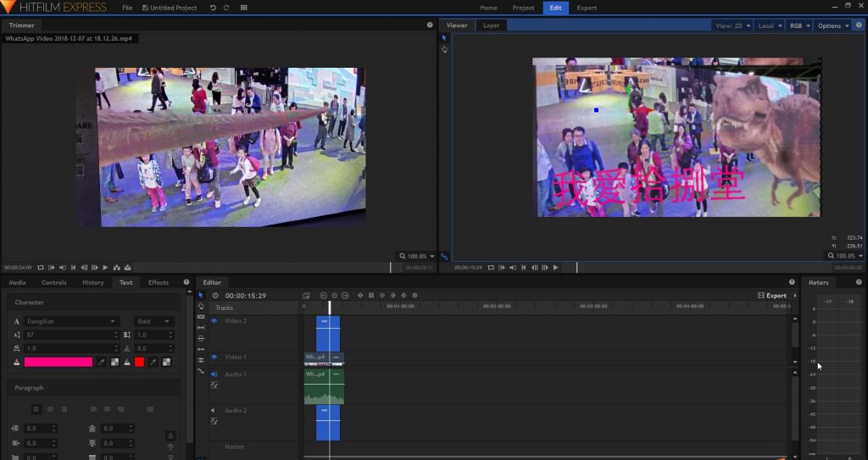Click the Viewer play button
This screenshot has width=868, height=460.
[555, 268]
